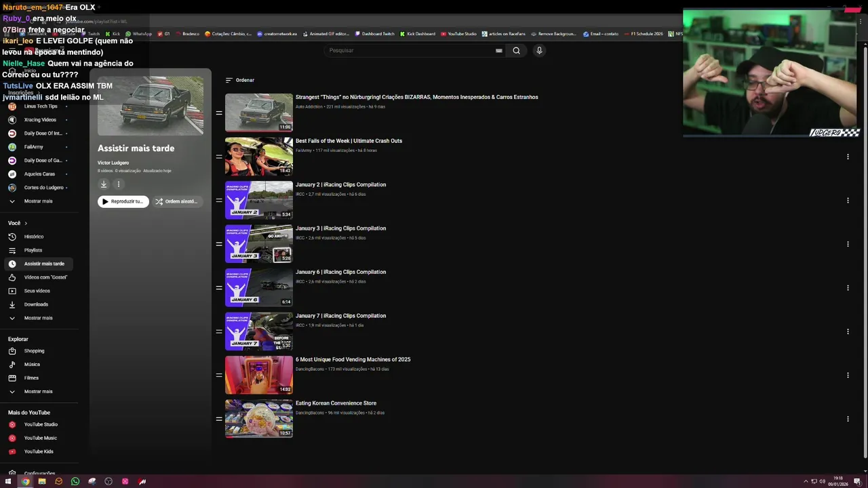
Task: Open YouTube Studio bookmark in bookmarks bar
Action: [458, 34]
